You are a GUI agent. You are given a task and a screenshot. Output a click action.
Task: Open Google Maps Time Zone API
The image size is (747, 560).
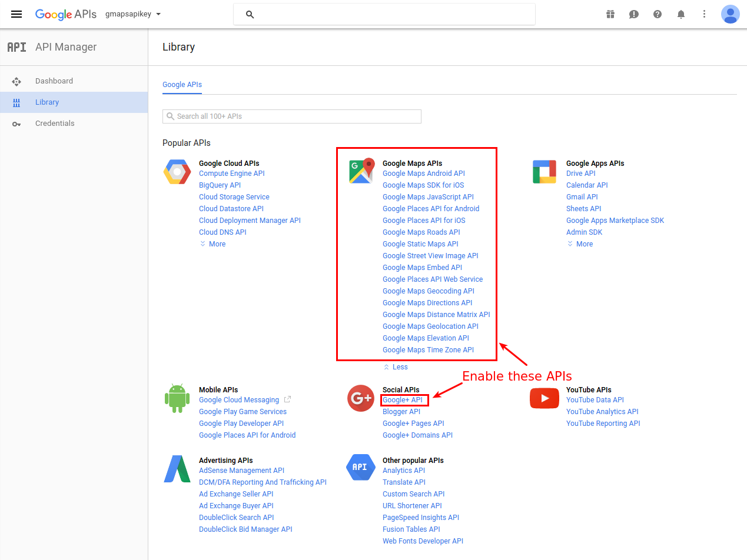pyautogui.click(x=428, y=350)
